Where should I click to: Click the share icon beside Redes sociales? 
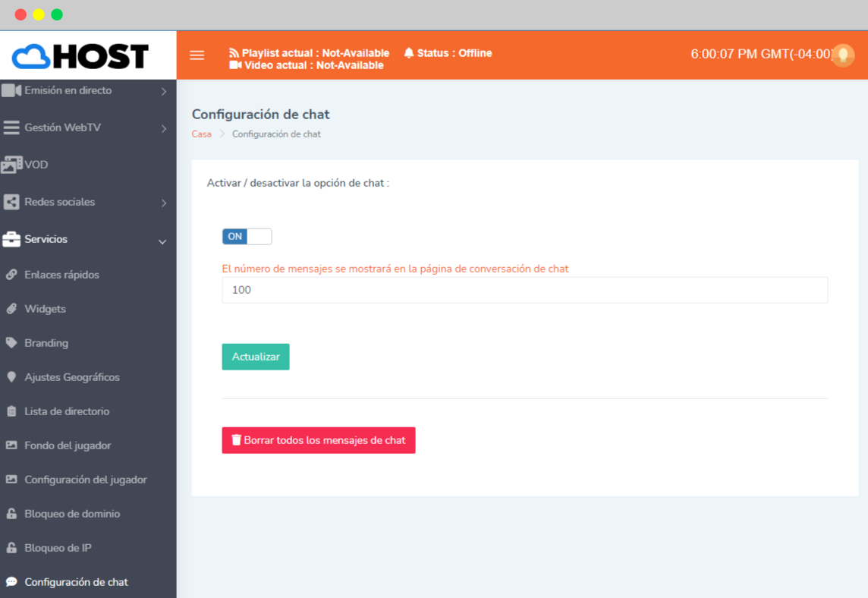[x=11, y=202]
